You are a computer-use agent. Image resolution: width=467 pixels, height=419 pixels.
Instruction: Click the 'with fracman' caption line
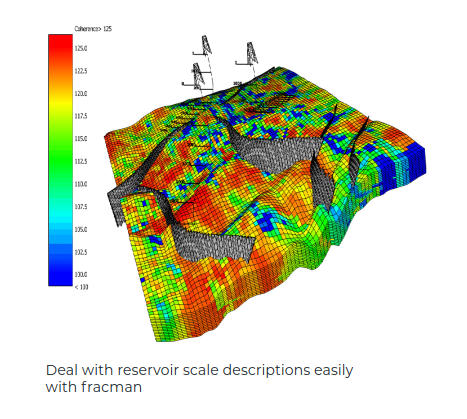(94, 387)
